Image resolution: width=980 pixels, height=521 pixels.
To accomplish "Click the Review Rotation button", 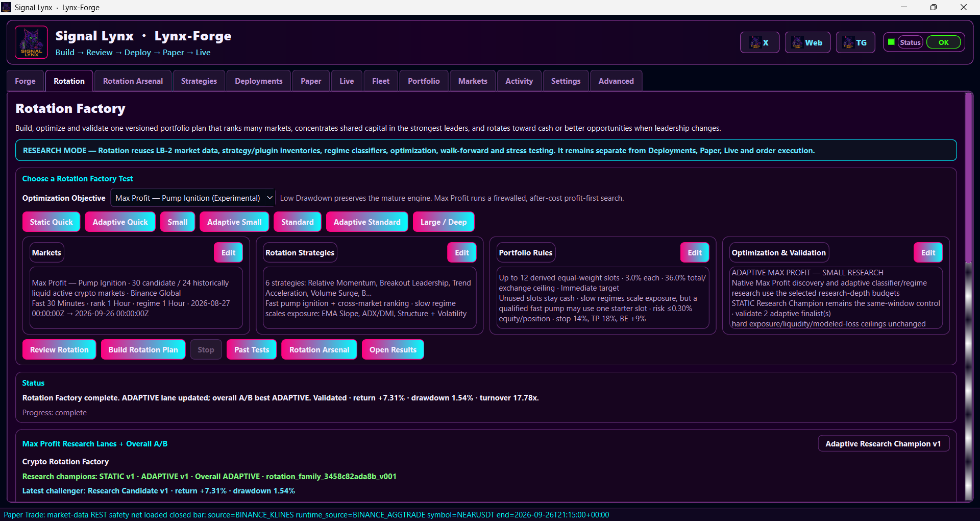I will 59,349.
